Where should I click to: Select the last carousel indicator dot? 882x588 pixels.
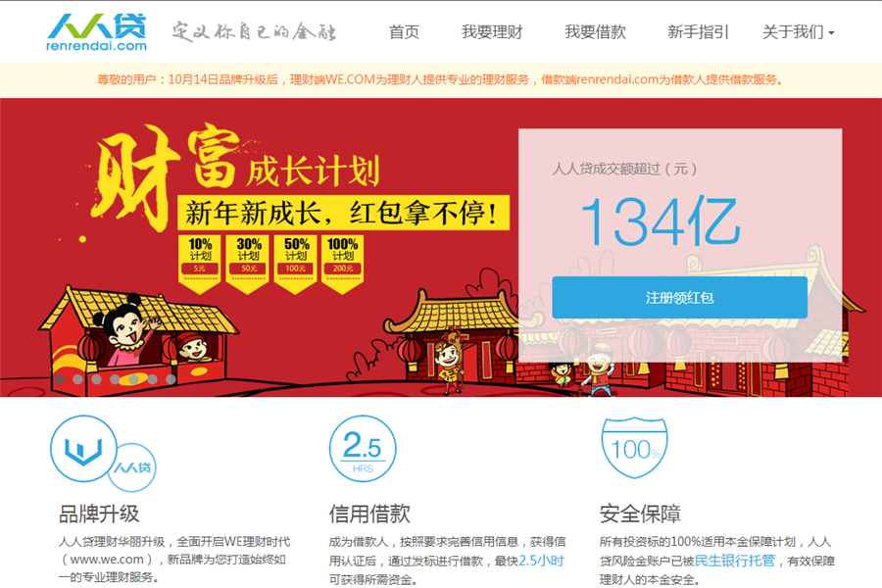(171, 378)
